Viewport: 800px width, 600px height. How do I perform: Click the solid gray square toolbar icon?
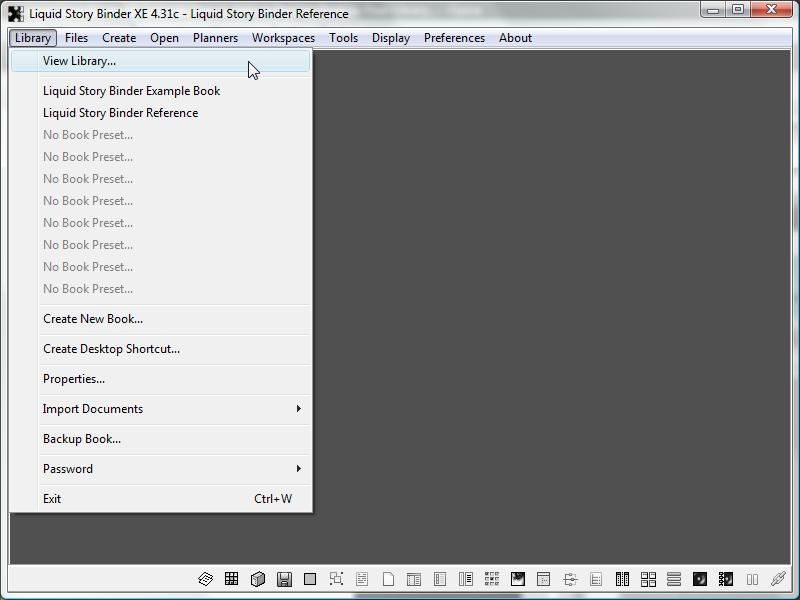click(x=310, y=579)
